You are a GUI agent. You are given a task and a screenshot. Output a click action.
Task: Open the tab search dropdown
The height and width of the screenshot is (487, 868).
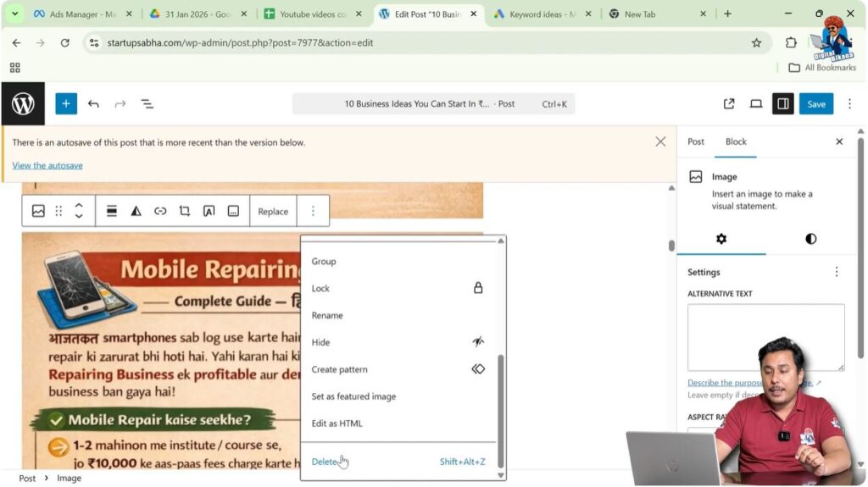(15, 14)
